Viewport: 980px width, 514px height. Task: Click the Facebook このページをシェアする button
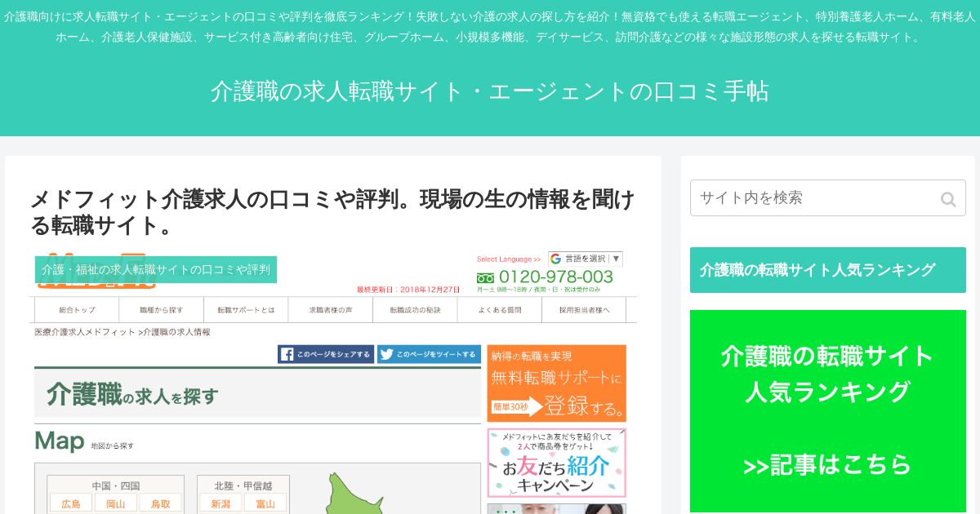tap(326, 354)
